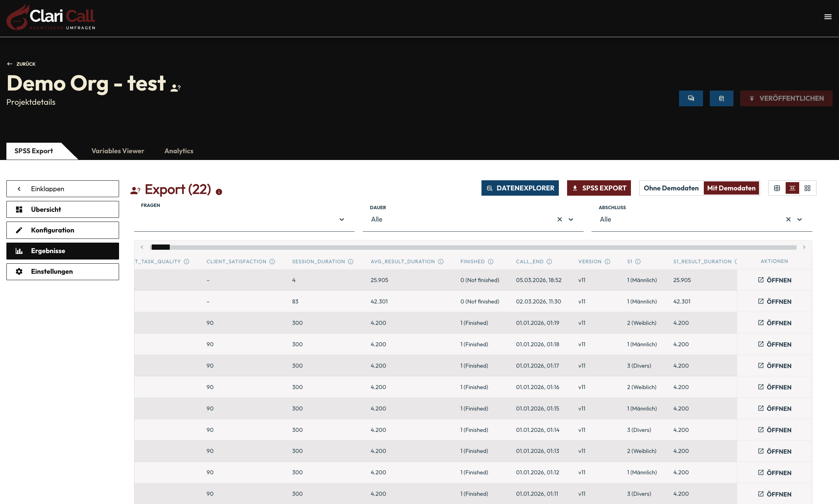
Task: Toggle Mit Demodaten option
Action: (x=731, y=188)
